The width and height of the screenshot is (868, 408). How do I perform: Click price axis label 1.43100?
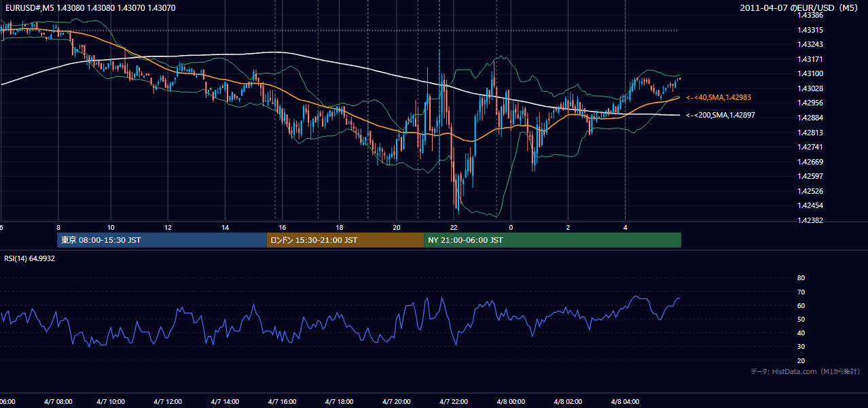(810, 73)
